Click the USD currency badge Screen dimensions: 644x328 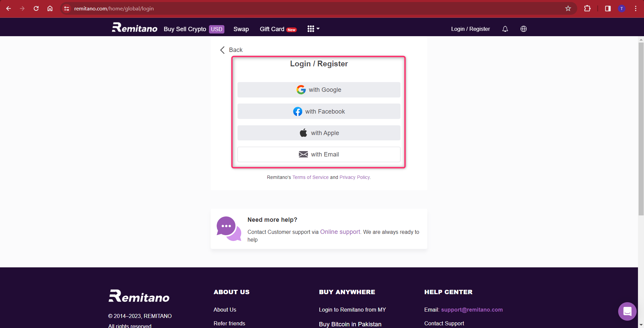[217, 29]
